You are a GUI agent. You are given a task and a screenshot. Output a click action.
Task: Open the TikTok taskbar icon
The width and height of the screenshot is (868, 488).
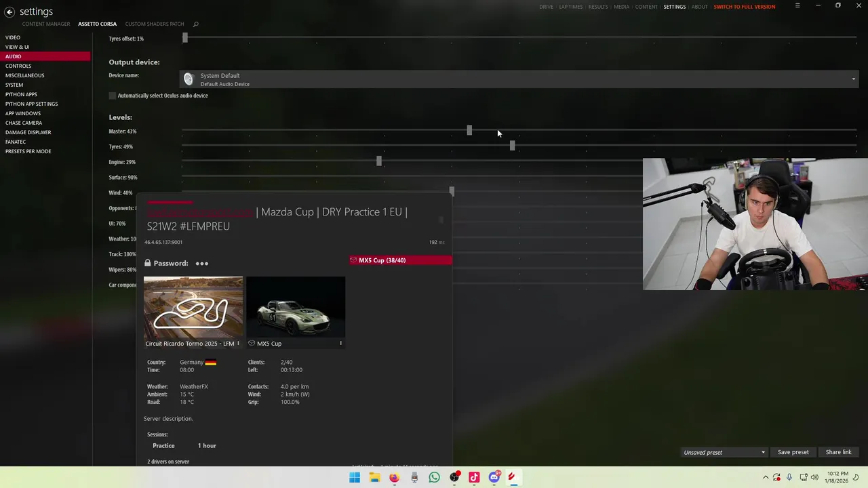point(474,477)
